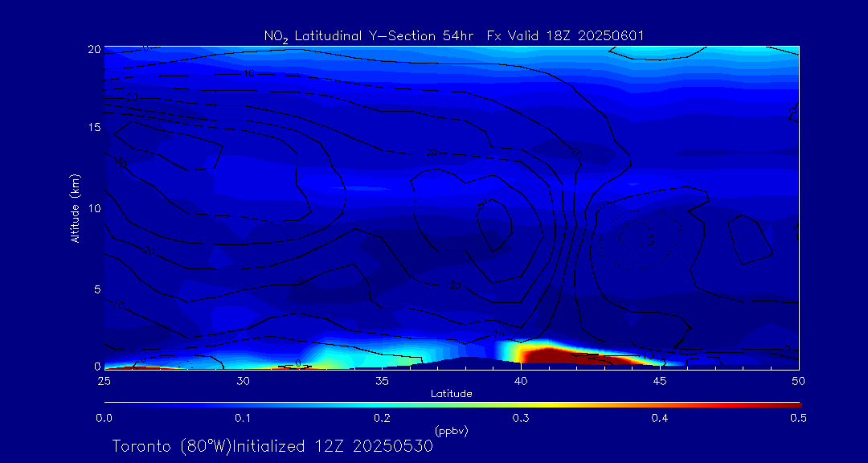Click the 0.3 colorbar tick label
The width and height of the screenshot is (868, 463).
coord(521,418)
